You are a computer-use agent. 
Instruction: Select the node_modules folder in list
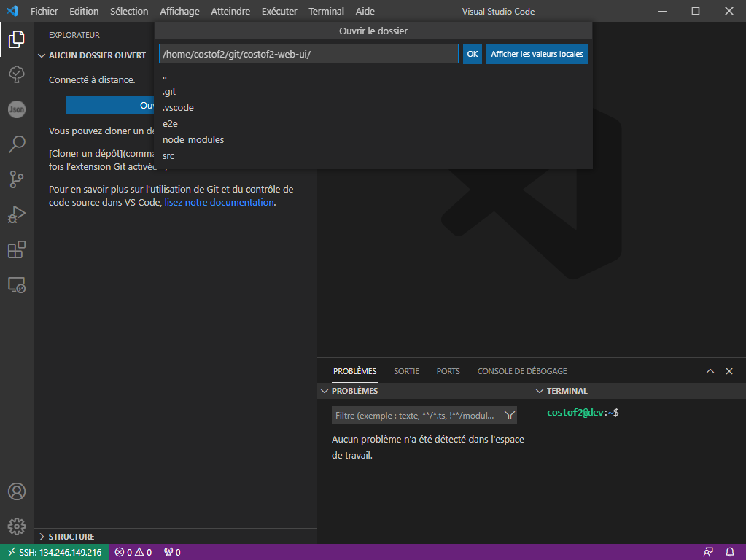tap(193, 139)
